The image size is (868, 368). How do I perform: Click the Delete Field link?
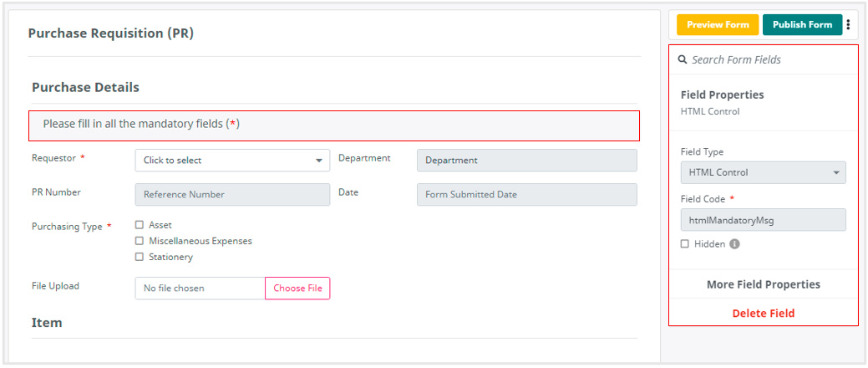click(764, 314)
